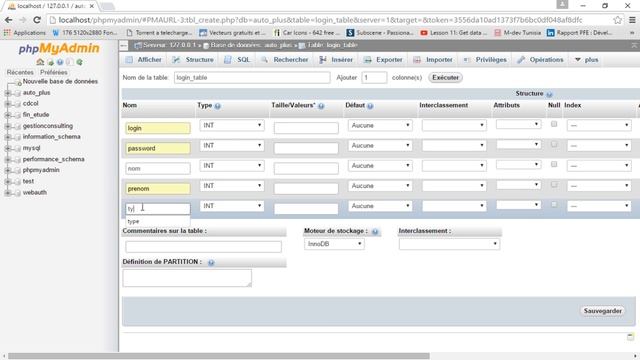
Task: Open the SQL tab
Action: tap(238, 60)
